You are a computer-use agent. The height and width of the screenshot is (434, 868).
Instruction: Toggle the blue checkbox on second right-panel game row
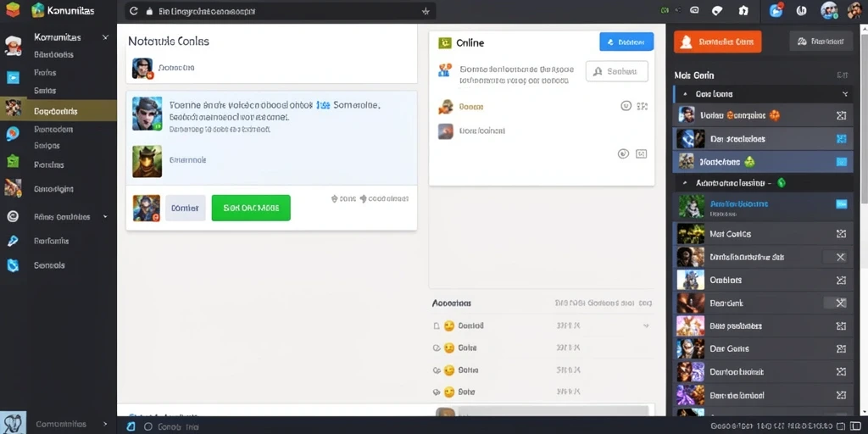tap(842, 138)
